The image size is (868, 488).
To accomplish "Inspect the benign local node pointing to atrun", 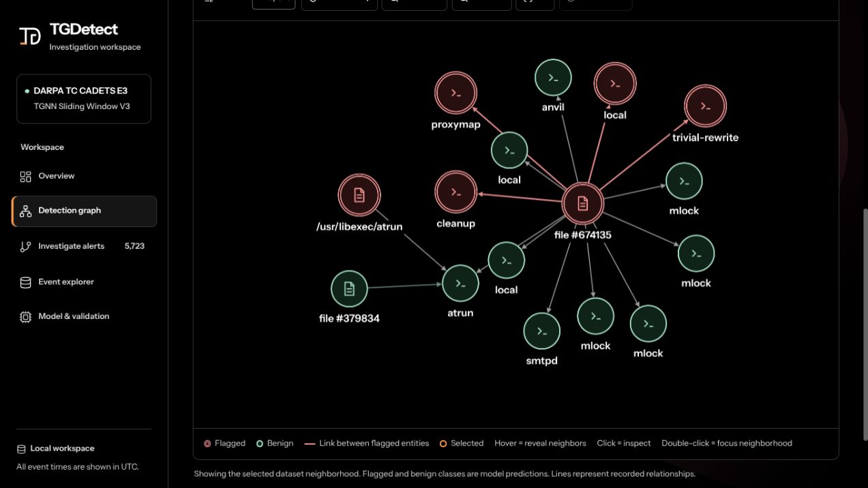I will point(507,260).
